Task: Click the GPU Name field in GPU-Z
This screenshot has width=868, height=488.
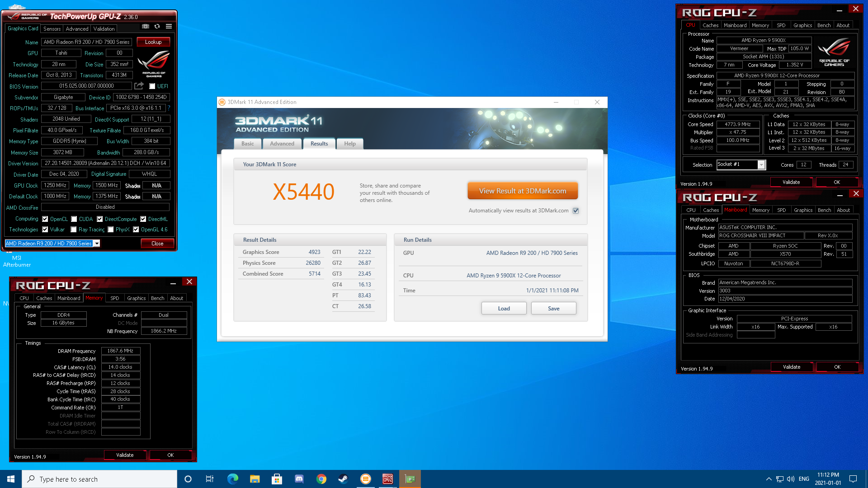Action: (x=87, y=42)
